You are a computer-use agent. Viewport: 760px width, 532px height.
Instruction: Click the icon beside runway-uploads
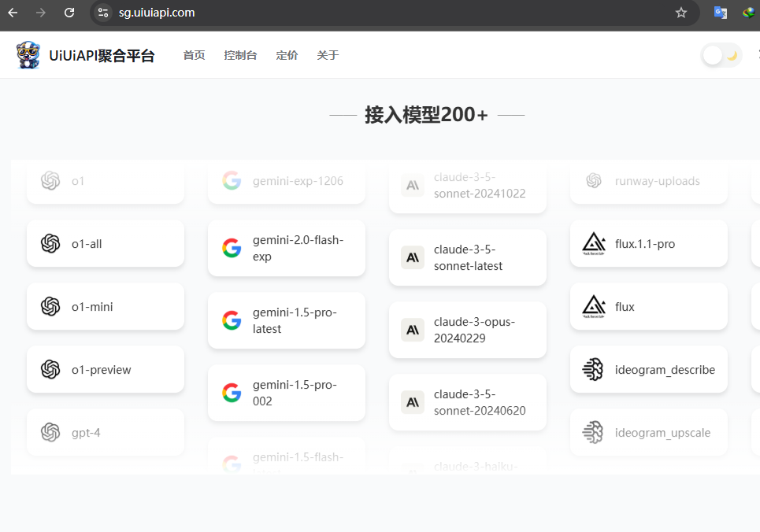(594, 181)
